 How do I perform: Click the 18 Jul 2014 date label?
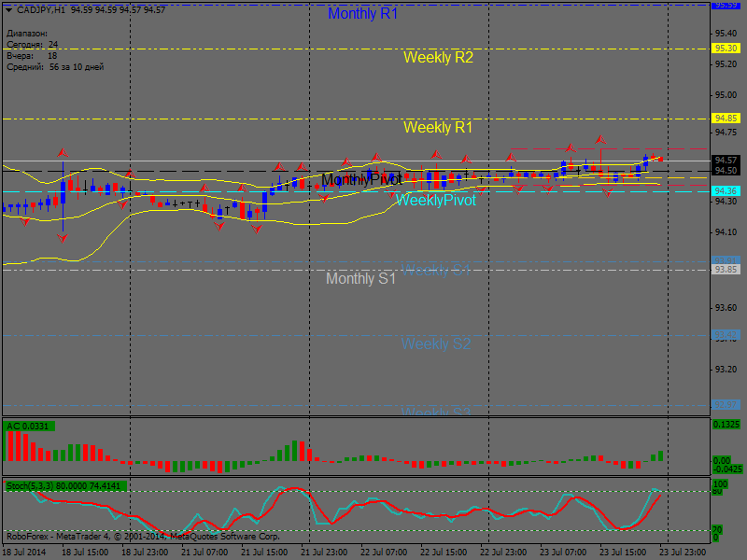point(23,553)
